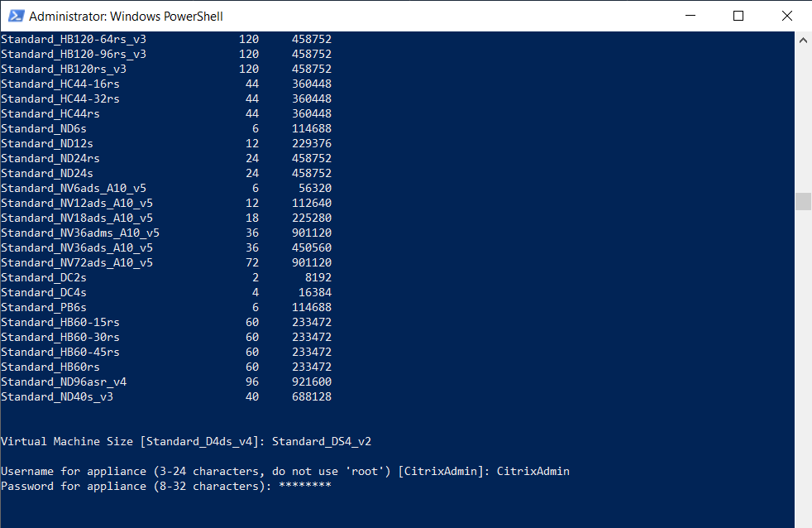Click the PowerShell icon in the title bar
Image resolution: width=812 pixels, height=528 pixels.
coord(16,16)
